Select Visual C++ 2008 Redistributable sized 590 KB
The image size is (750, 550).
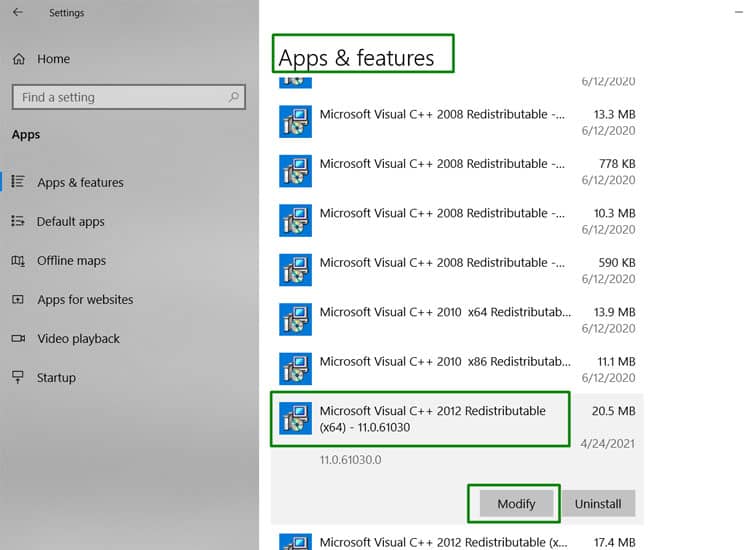[x=457, y=270]
